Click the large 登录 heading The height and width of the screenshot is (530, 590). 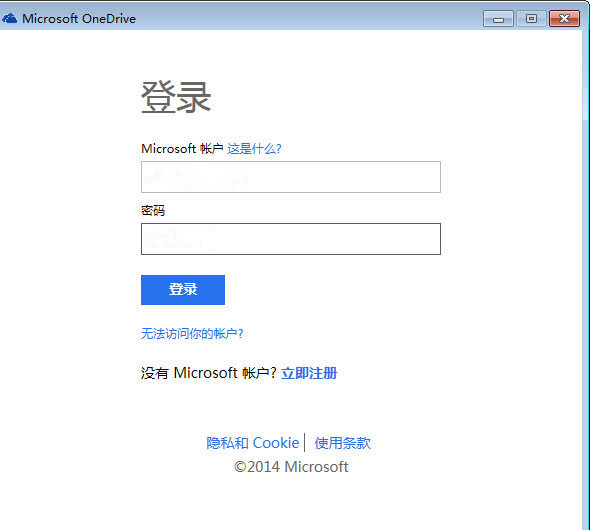[176, 97]
